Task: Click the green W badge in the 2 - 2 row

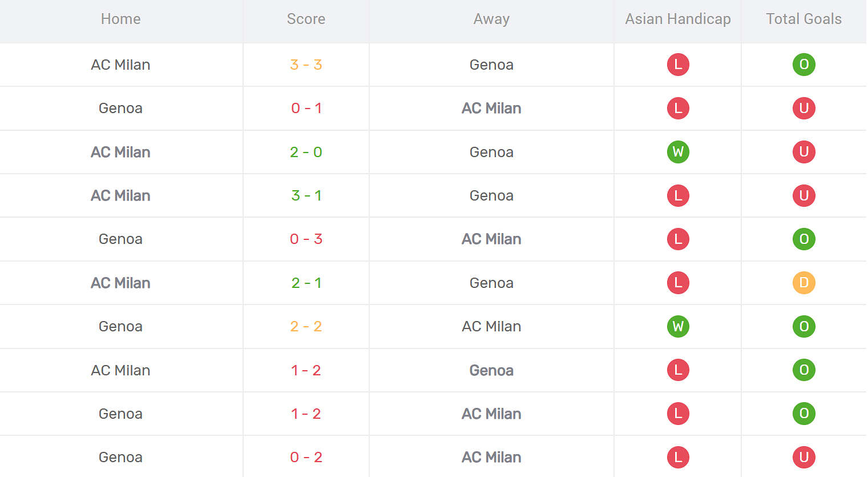Action: coord(678,326)
